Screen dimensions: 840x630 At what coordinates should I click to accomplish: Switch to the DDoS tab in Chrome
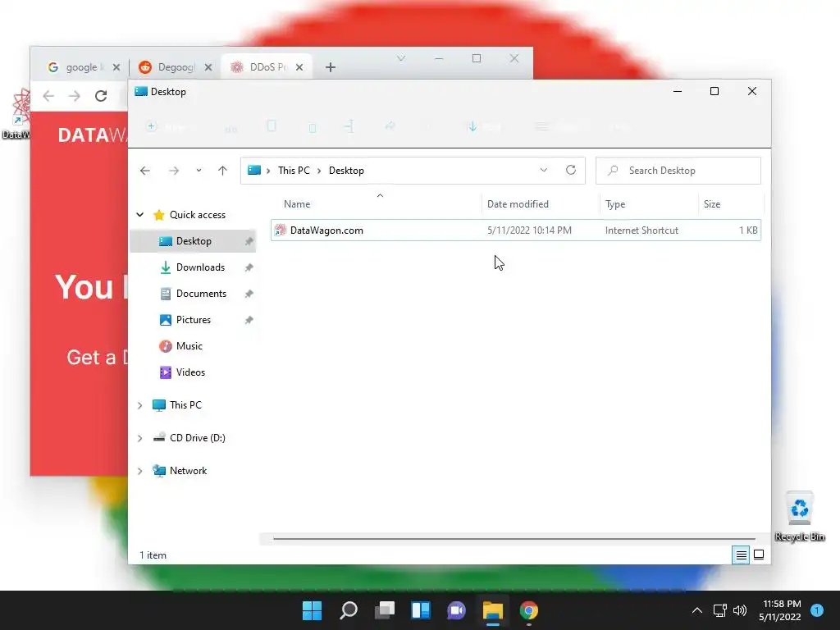tap(268, 67)
